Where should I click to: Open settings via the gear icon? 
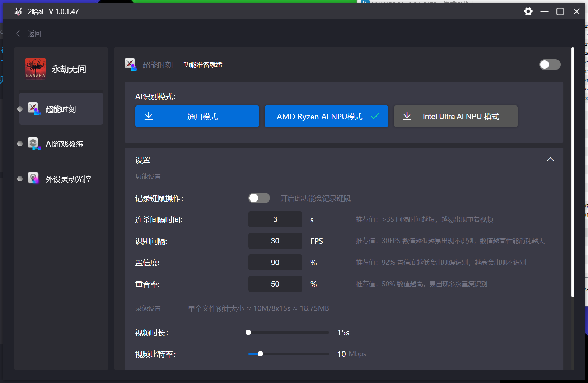pyautogui.click(x=528, y=11)
